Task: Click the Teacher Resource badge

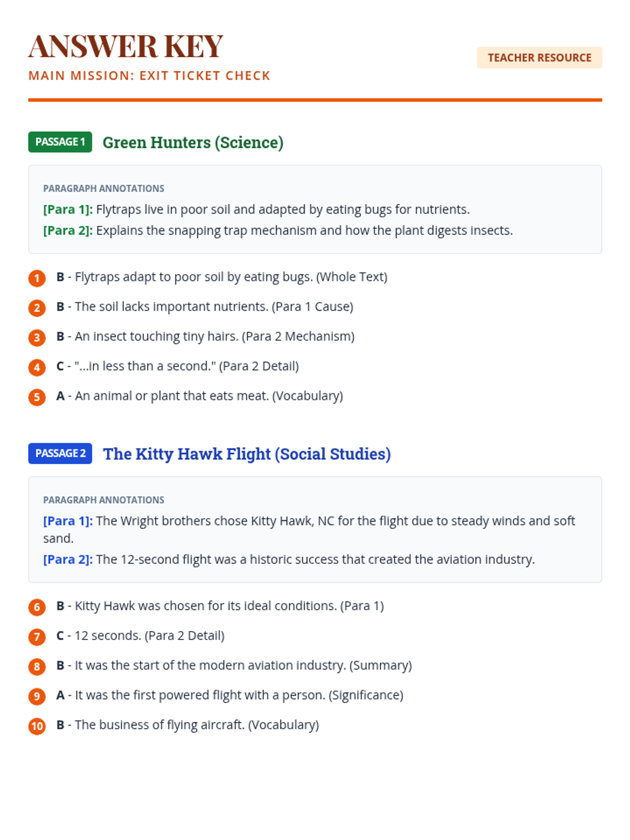Action: (539, 58)
